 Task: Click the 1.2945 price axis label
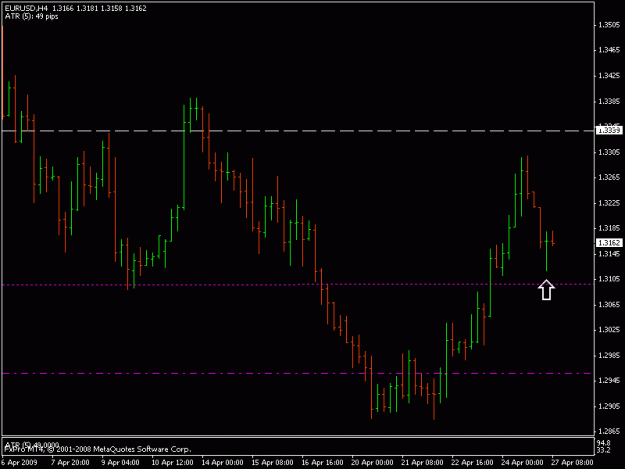click(x=609, y=381)
